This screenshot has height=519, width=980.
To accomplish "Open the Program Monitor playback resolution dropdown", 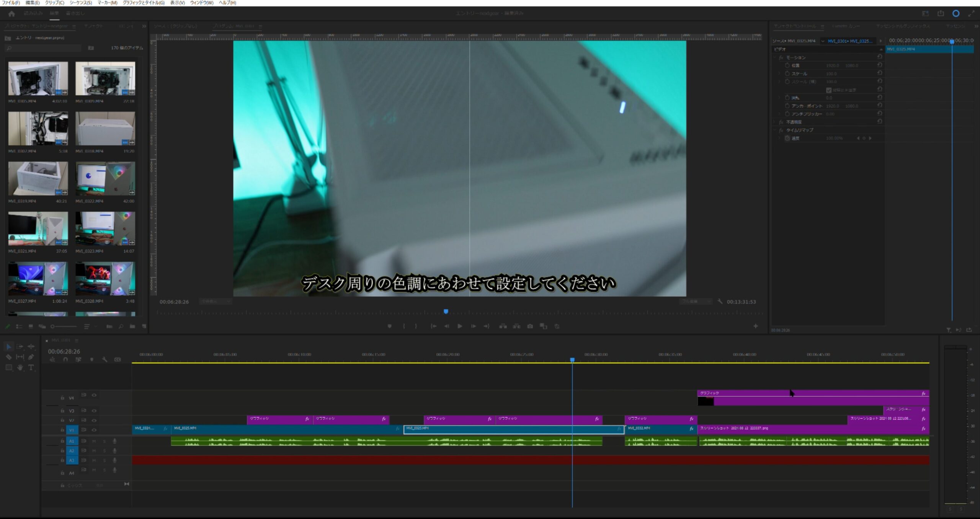I will click(696, 301).
